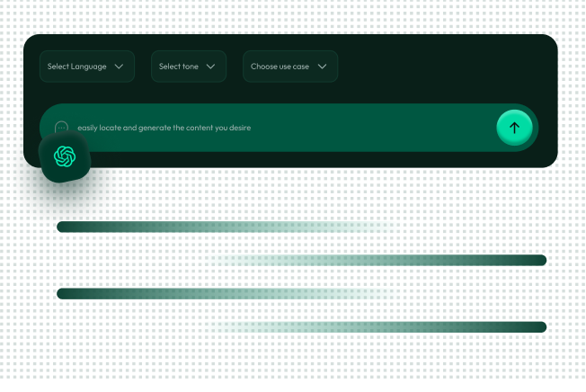
Task: Open the Select Language dropdown
Action: point(87,67)
